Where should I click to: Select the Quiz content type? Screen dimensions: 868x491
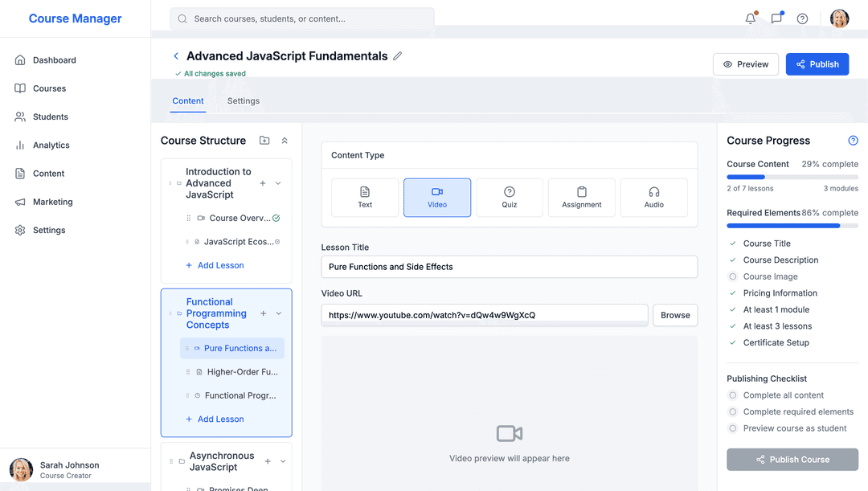510,198
